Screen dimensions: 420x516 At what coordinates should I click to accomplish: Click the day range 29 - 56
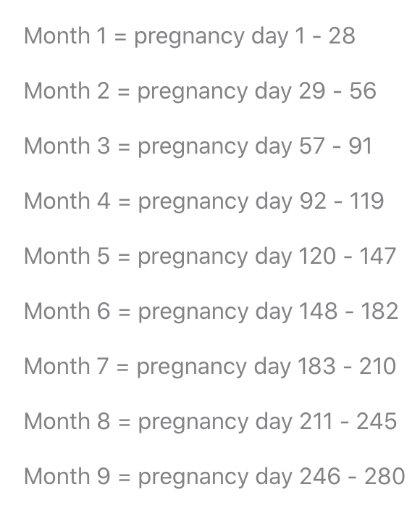click(337, 91)
